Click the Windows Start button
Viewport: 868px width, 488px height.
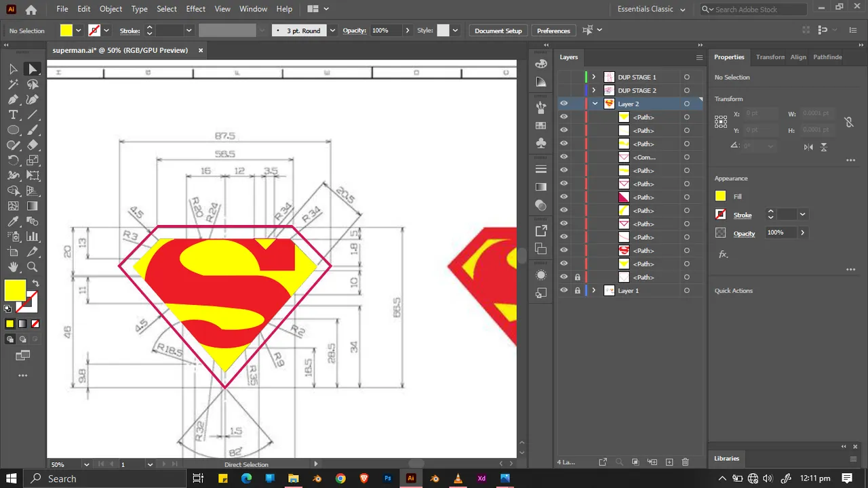[x=13, y=479]
